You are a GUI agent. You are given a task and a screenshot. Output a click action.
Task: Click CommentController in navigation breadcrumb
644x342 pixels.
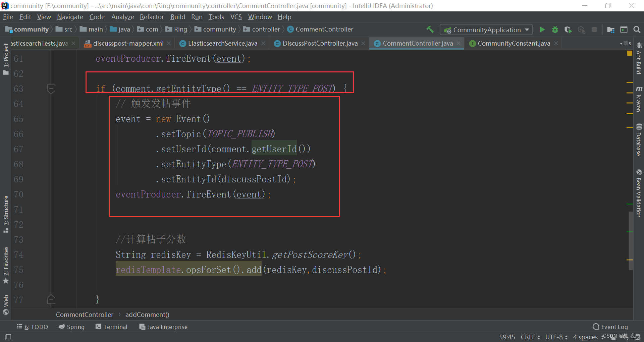[320, 30]
